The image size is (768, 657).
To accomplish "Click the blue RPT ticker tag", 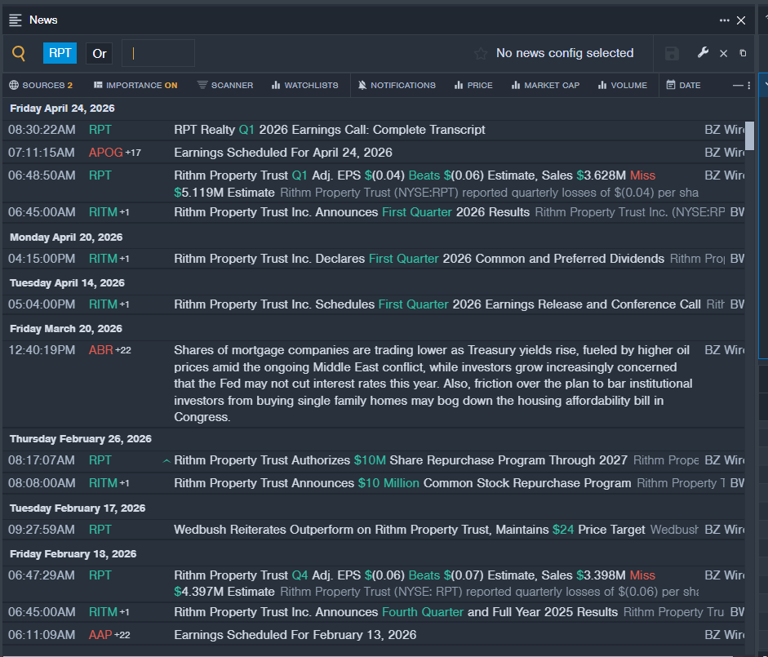I will click(60, 54).
